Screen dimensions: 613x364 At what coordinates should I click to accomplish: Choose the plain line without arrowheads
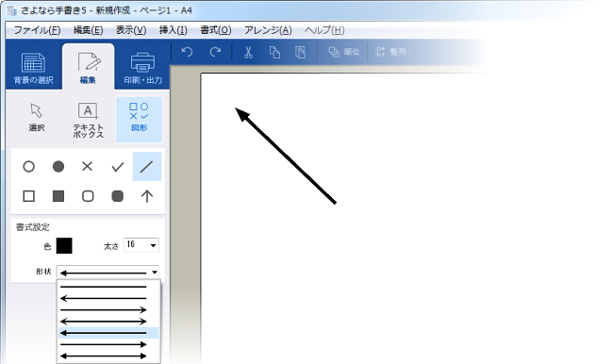tap(104, 287)
